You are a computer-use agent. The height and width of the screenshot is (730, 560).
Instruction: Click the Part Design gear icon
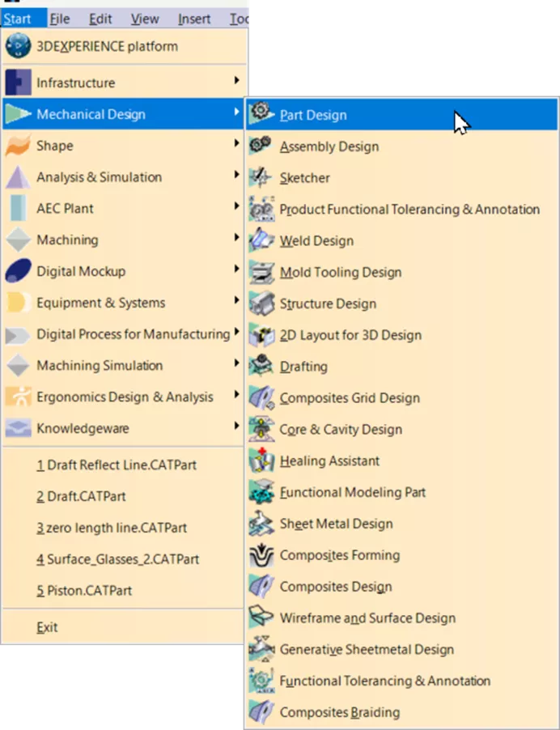(x=261, y=114)
